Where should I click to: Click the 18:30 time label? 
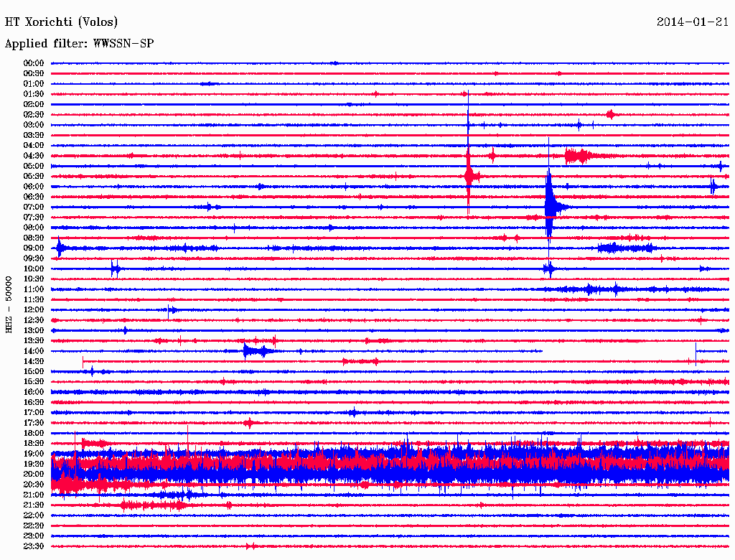click(34, 443)
